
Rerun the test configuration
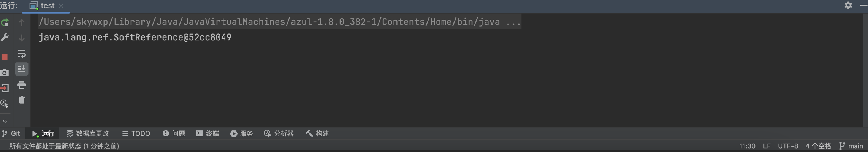tap(5, 22)
